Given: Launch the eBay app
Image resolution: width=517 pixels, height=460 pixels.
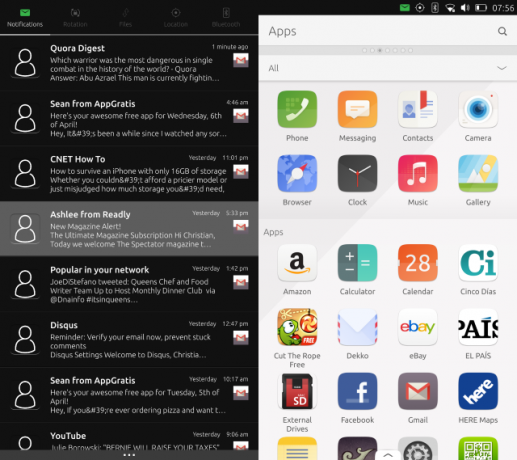Looking at the screenshot, I should tap(418, 327).
